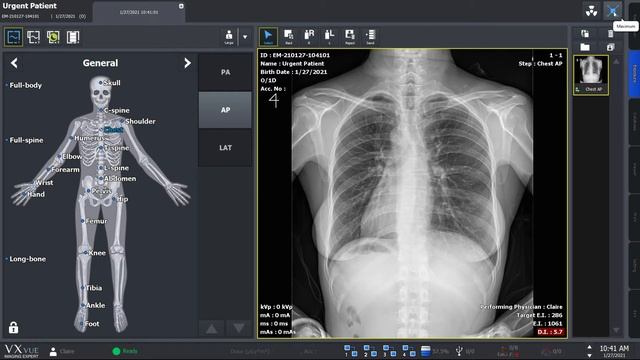Add the R side marker
The height and width of the screenshot is (360, 640).
tap(309, 37)
